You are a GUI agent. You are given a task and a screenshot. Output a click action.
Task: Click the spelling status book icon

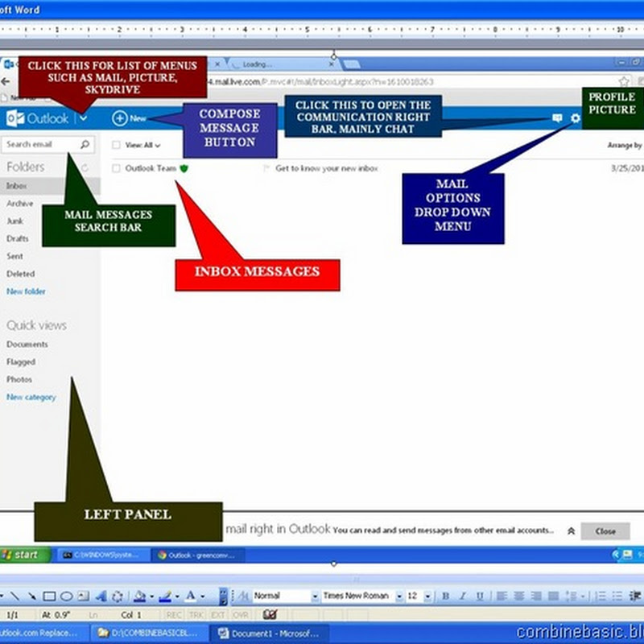tap(270, 615)
